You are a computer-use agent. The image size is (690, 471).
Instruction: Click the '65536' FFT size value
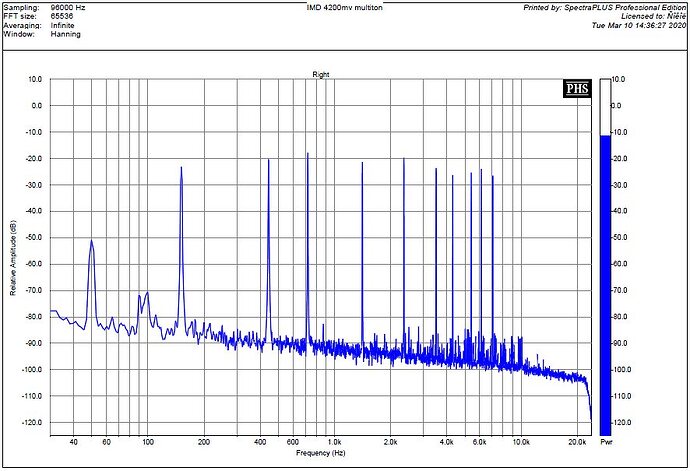point(62,16)
